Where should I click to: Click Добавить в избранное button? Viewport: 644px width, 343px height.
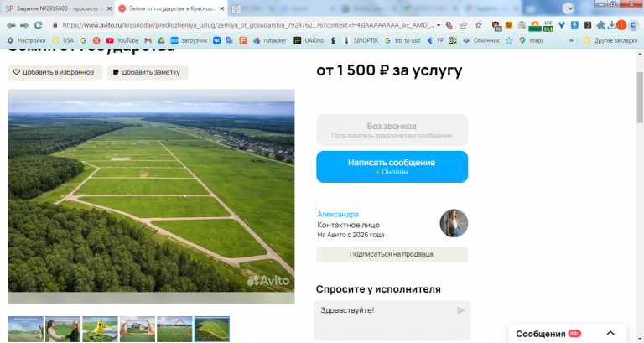click(55, 72)
